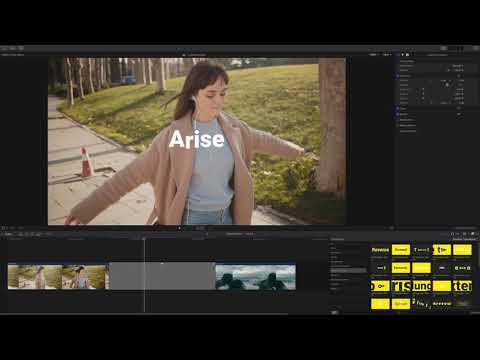Click the playhead line in the timeline
Screen dimensions: 480x360
tap(144, 275)
